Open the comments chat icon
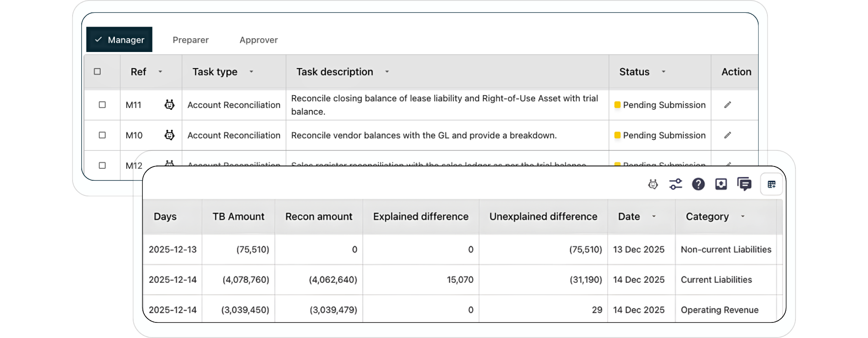868x338 pixels. click(744, 184)
